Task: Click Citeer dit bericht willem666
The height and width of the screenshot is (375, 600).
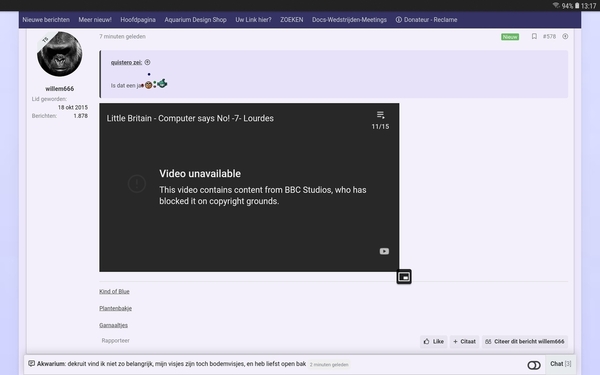Action: [525, 341]
